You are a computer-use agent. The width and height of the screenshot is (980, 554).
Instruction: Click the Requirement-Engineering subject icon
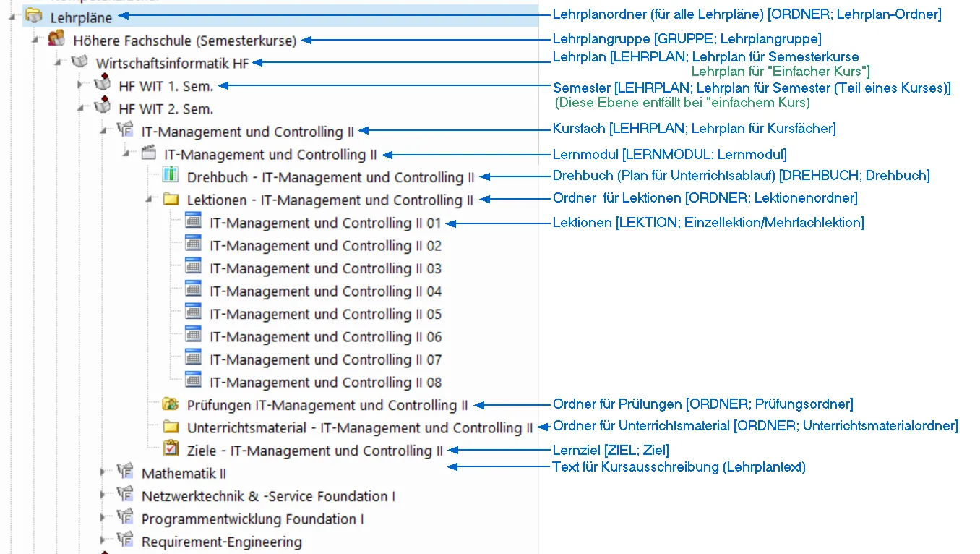point(125,540)
